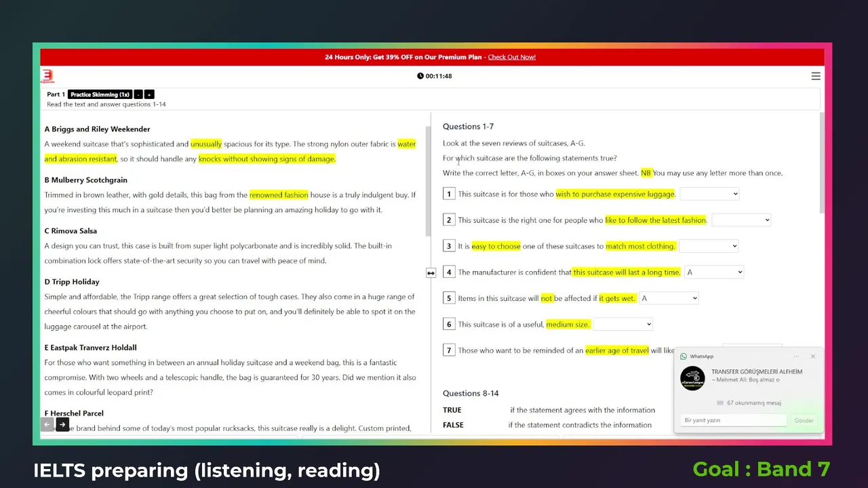Click the question number 4 box

point(448,272)
